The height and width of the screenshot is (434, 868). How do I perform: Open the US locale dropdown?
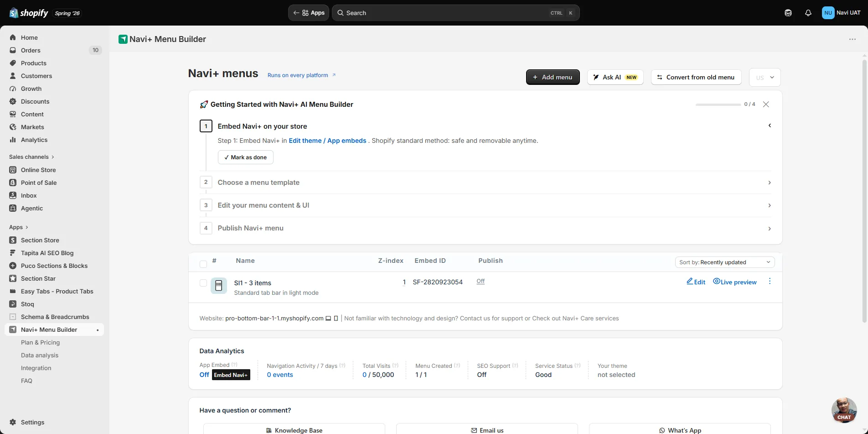pos(765,78)
